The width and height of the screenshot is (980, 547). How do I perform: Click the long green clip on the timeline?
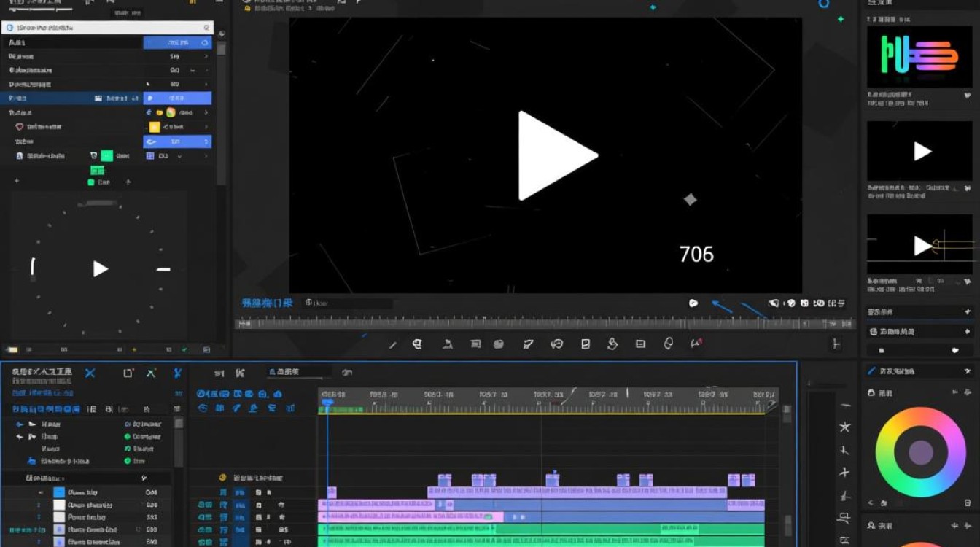(542, 529)
